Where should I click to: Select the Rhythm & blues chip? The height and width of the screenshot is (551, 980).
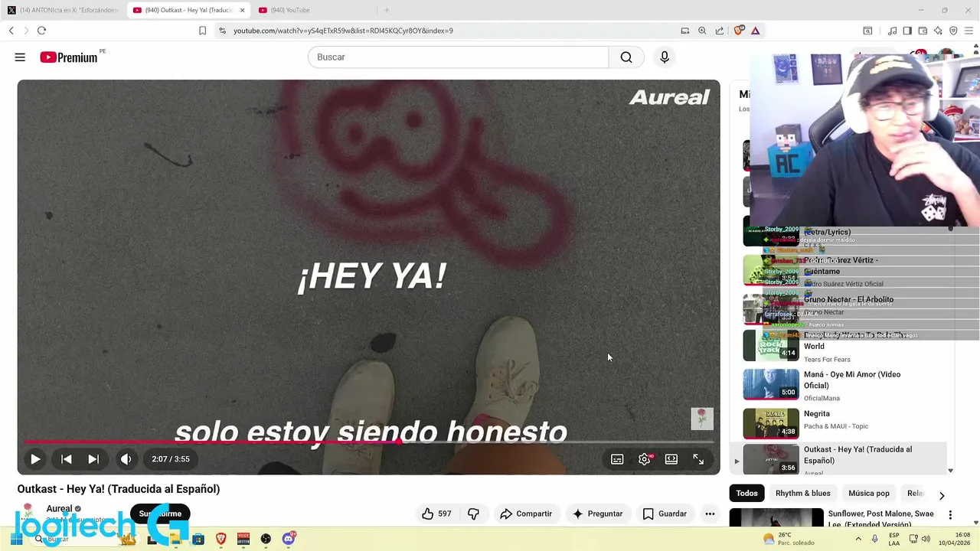(802, 494)
